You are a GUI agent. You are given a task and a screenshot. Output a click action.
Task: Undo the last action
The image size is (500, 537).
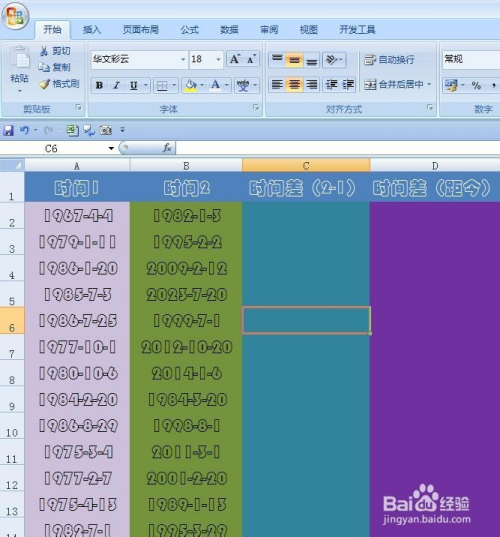click(24, 130)
